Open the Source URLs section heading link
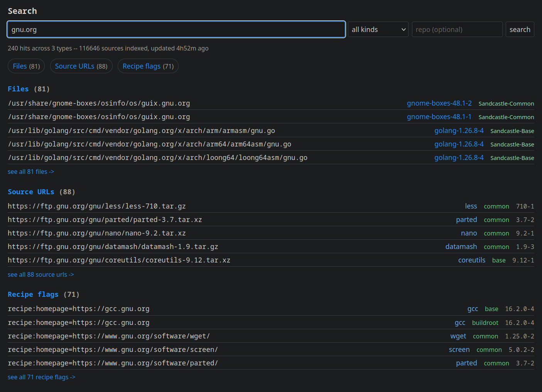The height and width of the screenshot is (392, 542). coord(31,192)
